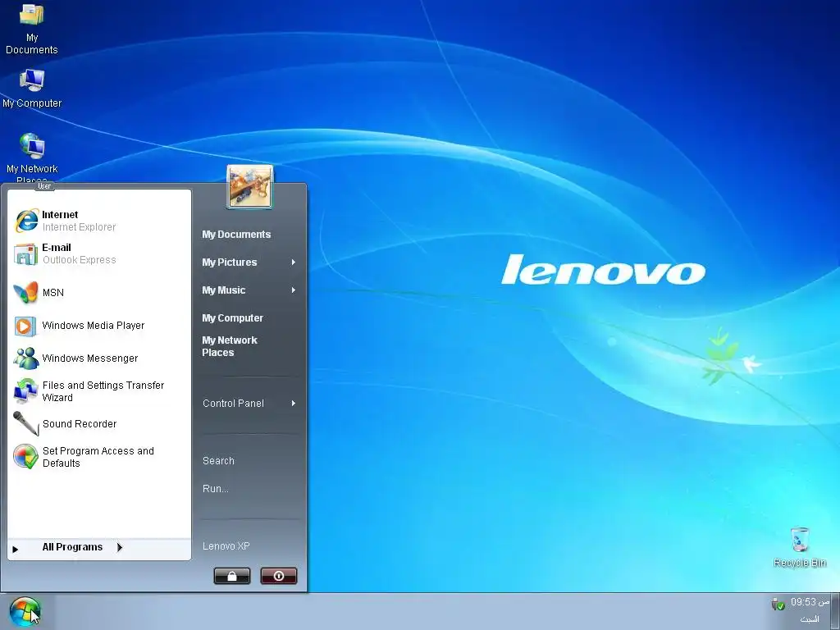Open My Pictures menu entry
The image size is (840, 630).
coord(230,262)
